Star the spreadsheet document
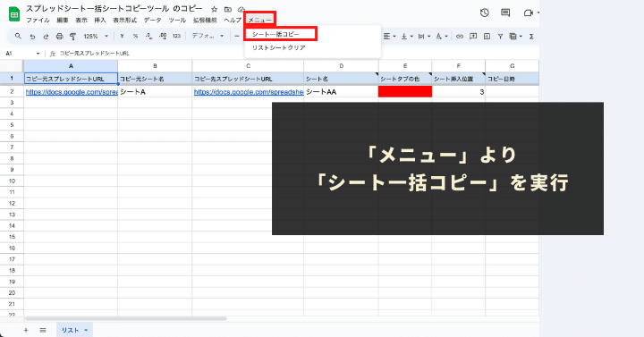 [x=214, y=9]
